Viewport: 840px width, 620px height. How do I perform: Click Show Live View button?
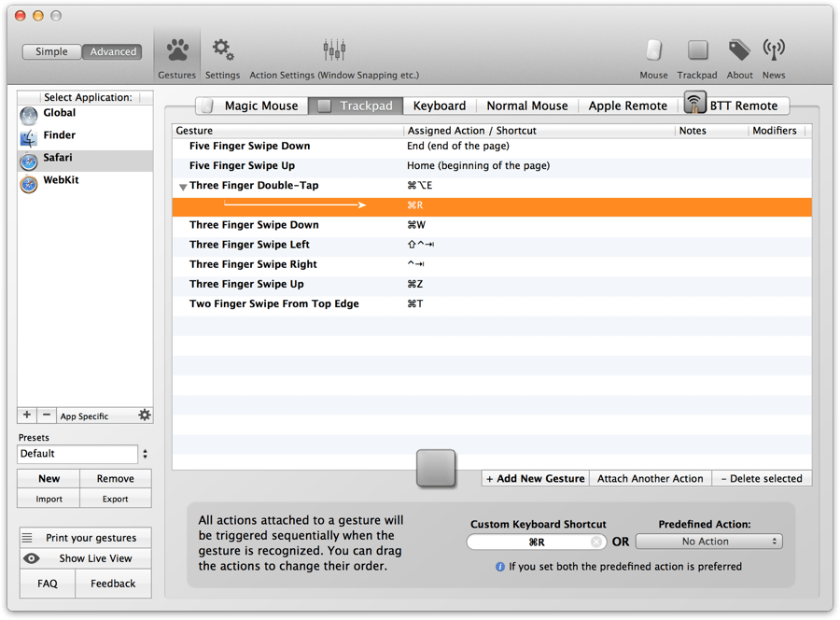pyautogui.click(x=86, y=558)
